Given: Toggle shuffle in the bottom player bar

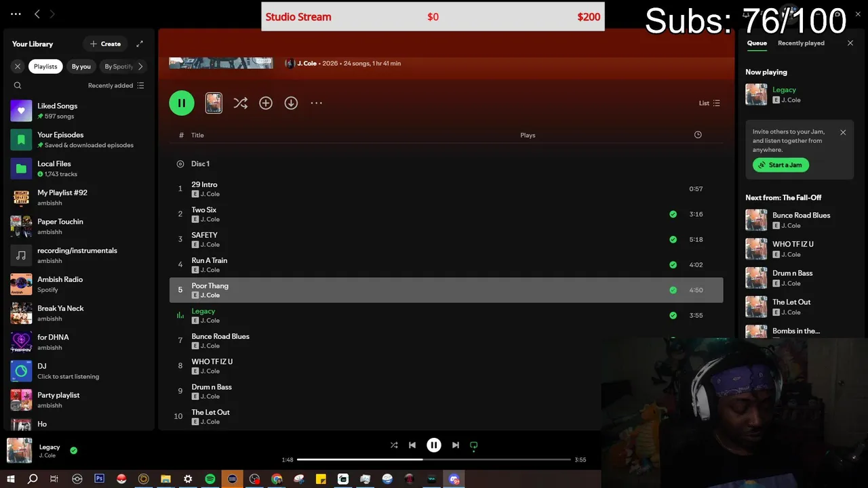Looking at the screenshot, I should pos(394,445).
